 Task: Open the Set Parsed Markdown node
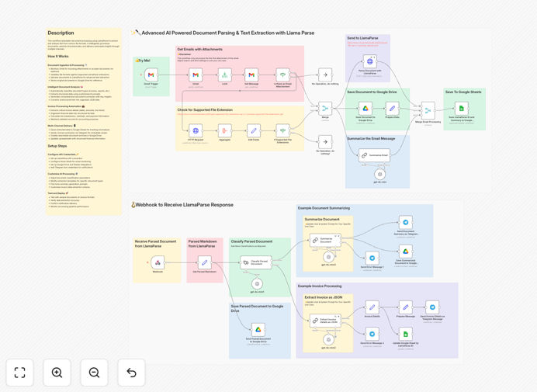tap(204, 262)
